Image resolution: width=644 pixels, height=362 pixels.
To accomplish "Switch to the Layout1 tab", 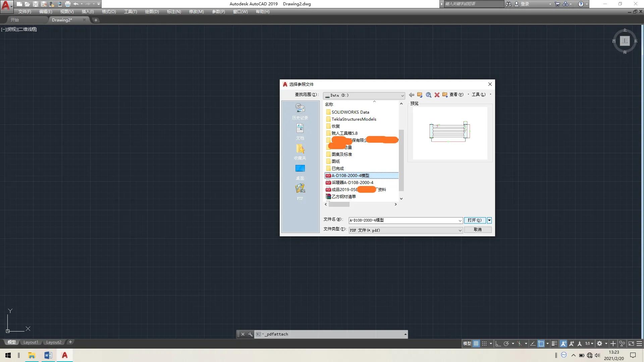I will 31,342.
